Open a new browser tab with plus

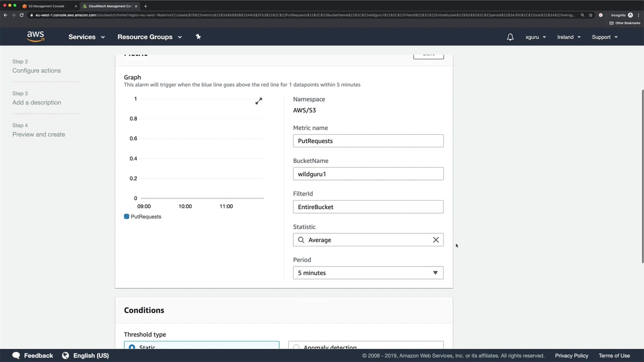145,6
